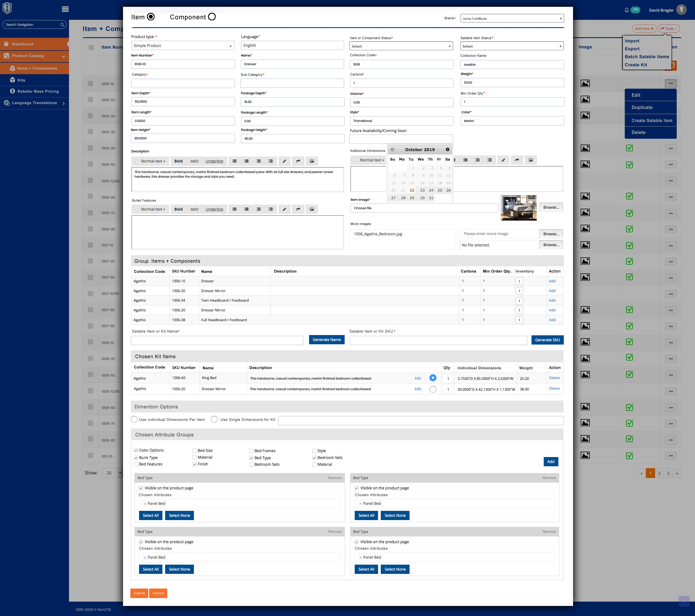Click indent icon in Bullet Features toolbar
This screenshot has height=616, width=695.
click(271, 209)
